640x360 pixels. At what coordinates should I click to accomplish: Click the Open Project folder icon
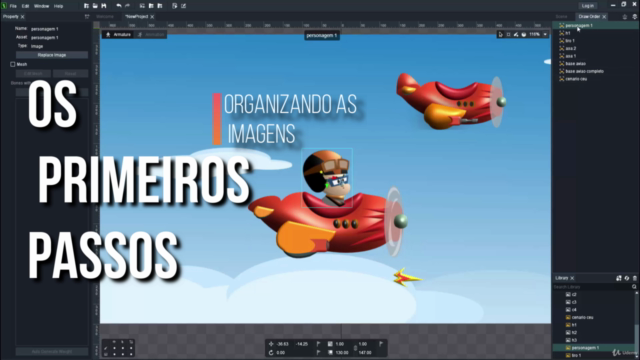(x=95, y=6)
